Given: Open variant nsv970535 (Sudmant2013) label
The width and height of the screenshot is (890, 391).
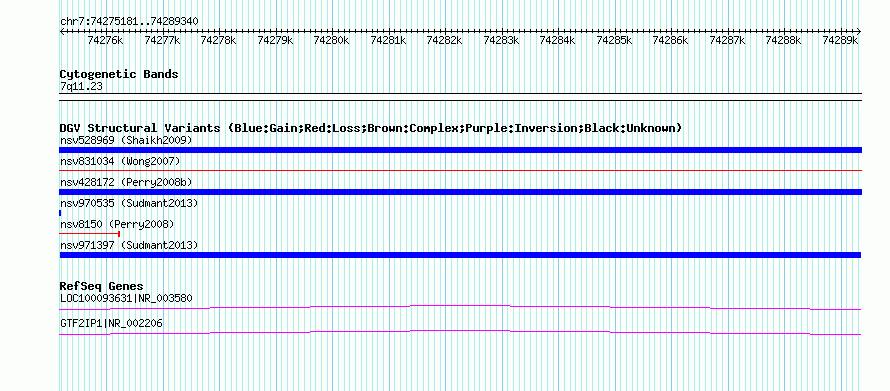Looking at the screenshot, I should pos(129,203).
